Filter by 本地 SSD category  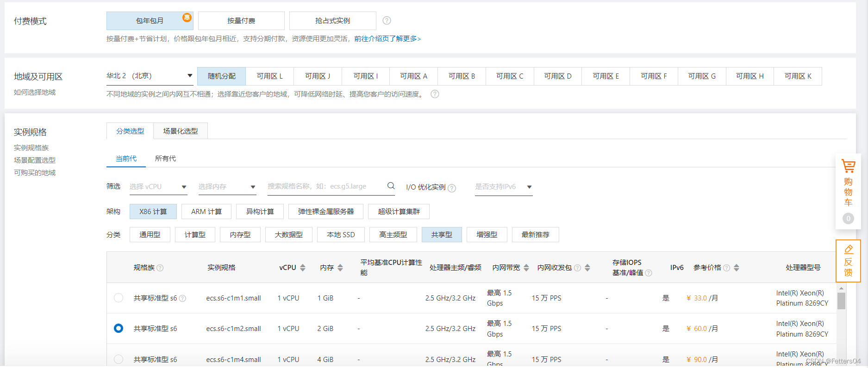point(341,235)
